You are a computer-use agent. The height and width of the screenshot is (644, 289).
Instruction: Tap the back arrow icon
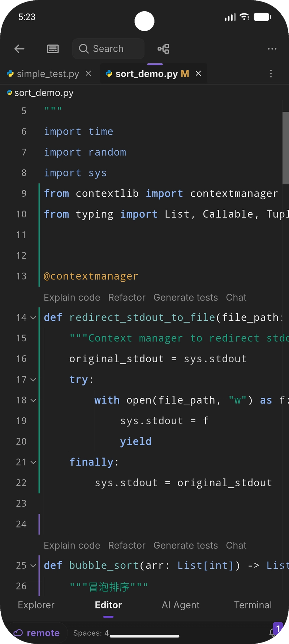tap(20, 49)
